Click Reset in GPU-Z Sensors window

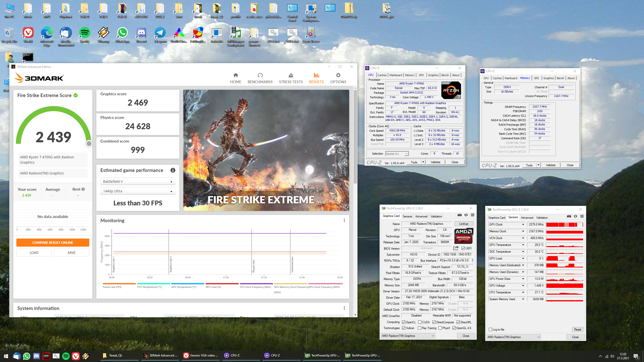(x=578, y=329)
